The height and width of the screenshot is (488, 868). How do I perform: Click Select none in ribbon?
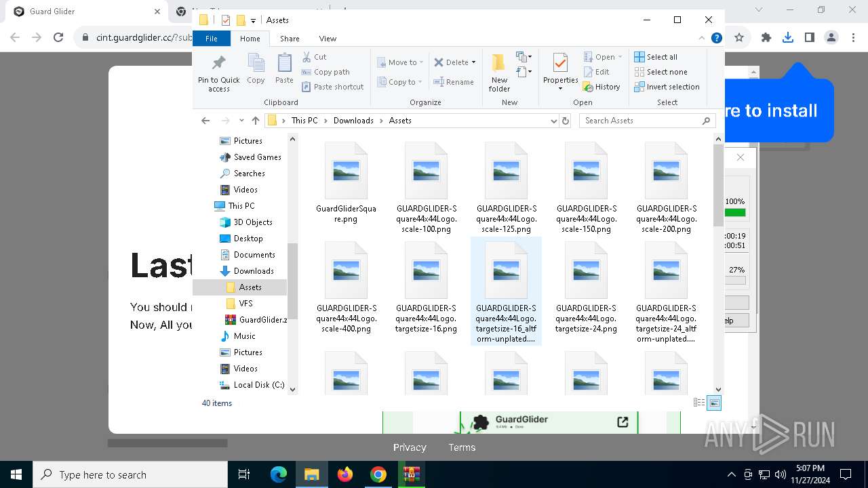(660, 72)
